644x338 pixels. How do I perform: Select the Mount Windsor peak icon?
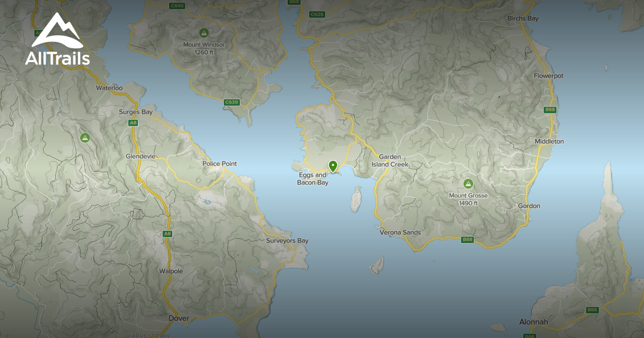(203, 33)
